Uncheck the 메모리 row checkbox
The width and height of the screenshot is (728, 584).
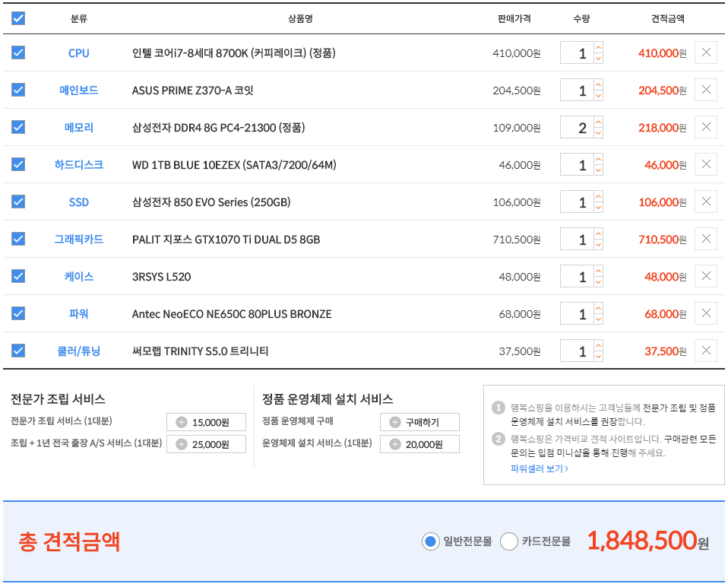click(18, 127)
